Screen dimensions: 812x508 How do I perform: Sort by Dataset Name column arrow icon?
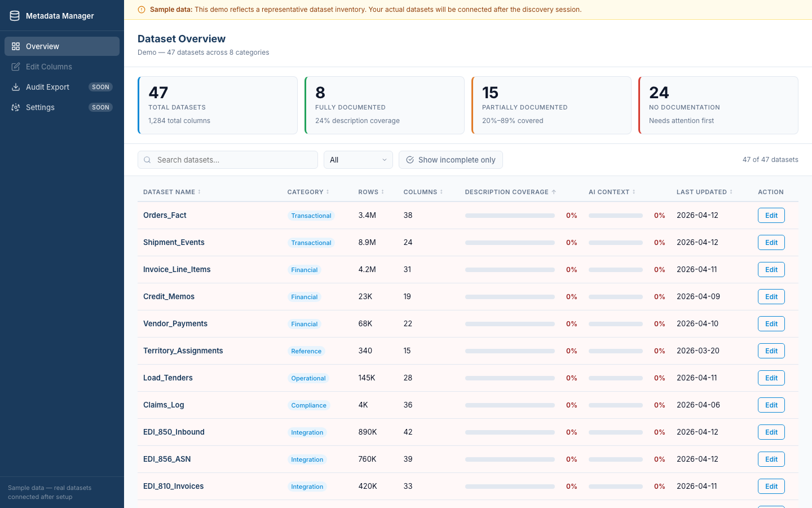pos(199,192)
